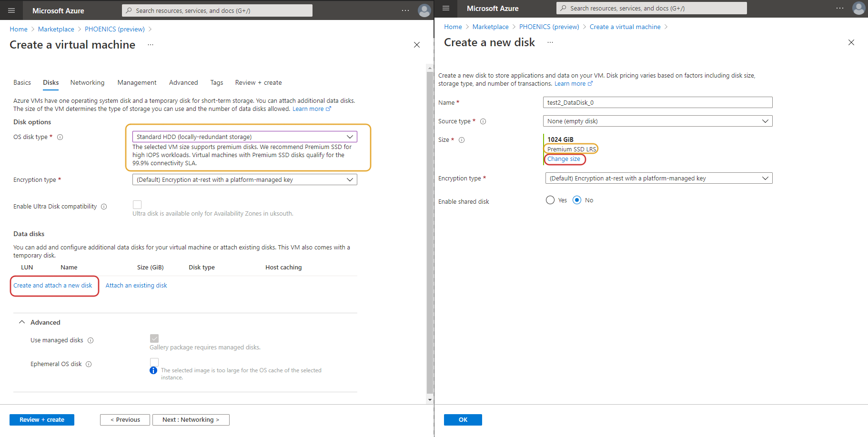Switch to the Networking tab
The image size is (868, 437).
[87, 82]
